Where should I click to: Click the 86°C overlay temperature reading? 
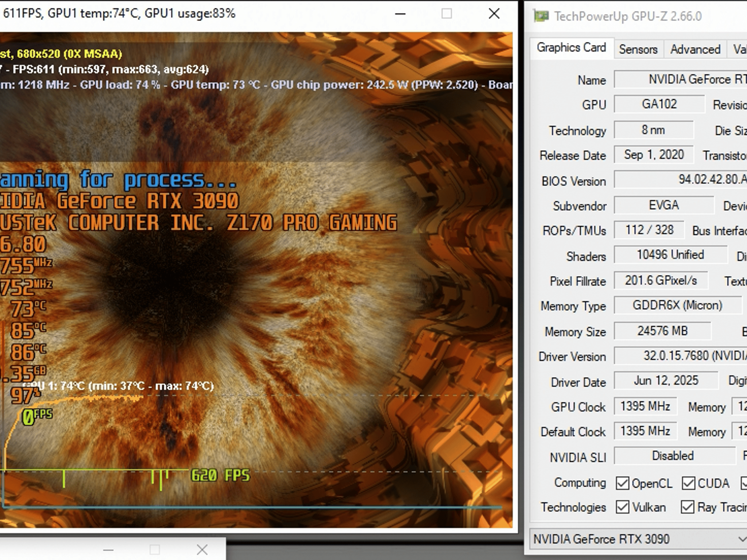click(28, 353)
